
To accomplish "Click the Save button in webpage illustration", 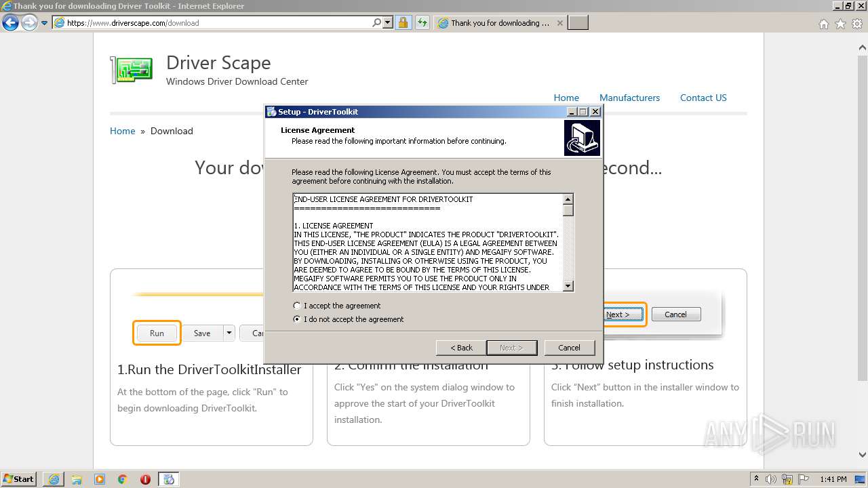I will point(202,333).
